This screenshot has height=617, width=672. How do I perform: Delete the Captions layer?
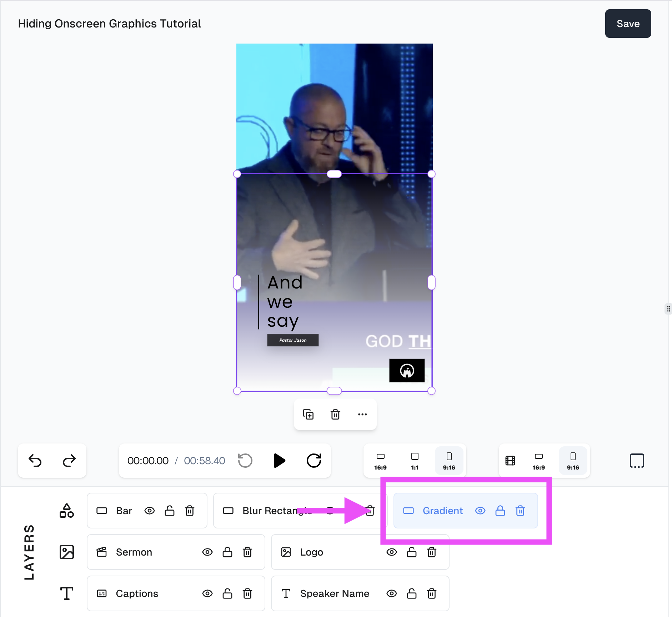(247, 593)
